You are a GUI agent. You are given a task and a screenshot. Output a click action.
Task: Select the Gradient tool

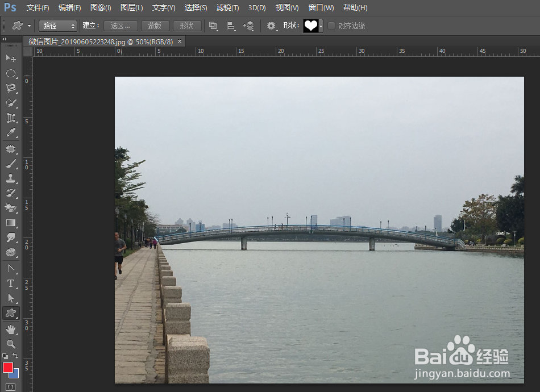click(x=11, y=223)
